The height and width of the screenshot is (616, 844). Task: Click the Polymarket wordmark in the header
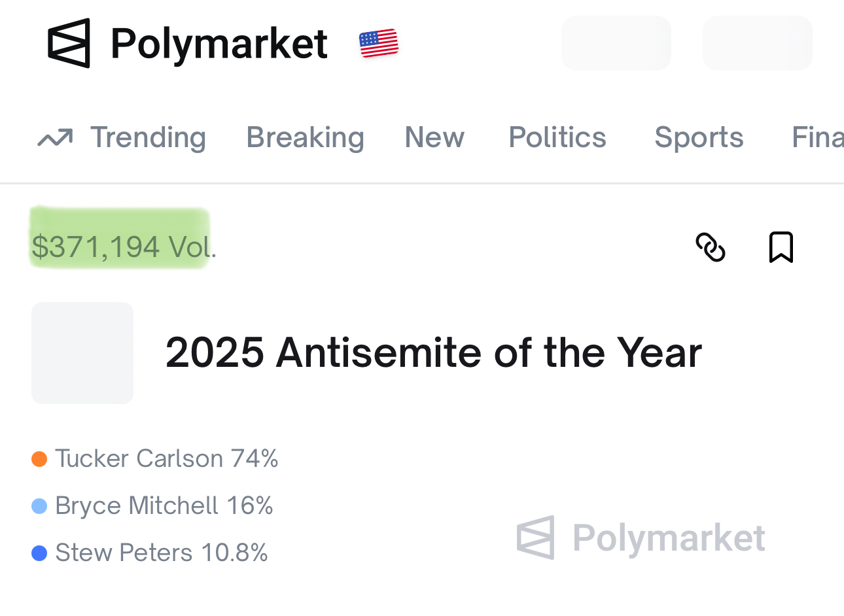219,44
